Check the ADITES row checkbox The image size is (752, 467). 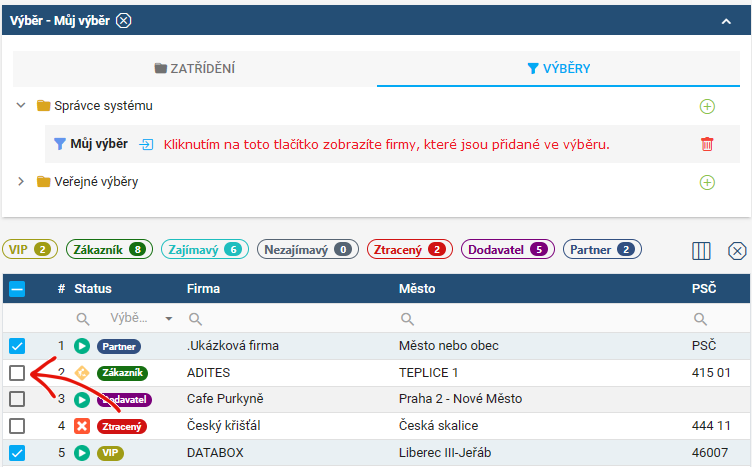17,373
